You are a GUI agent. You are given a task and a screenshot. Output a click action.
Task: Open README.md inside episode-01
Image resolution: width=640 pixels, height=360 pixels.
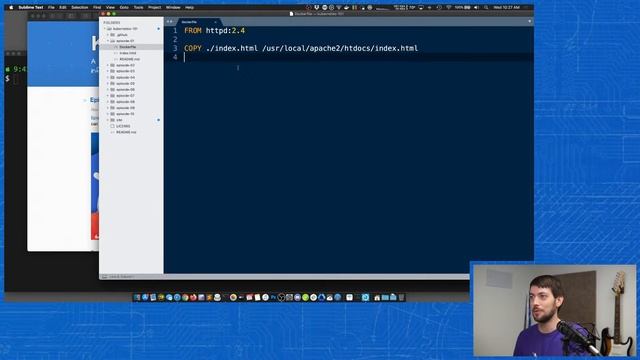pos(129,59)
